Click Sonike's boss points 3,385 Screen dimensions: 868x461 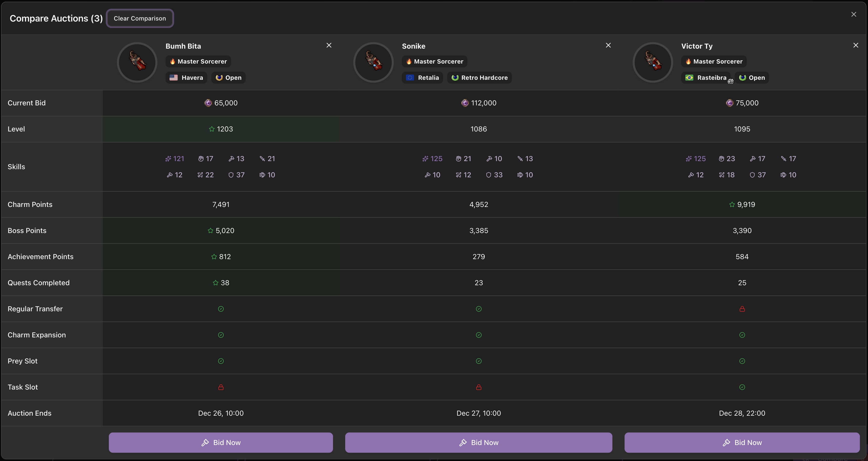tap(479, 231)
